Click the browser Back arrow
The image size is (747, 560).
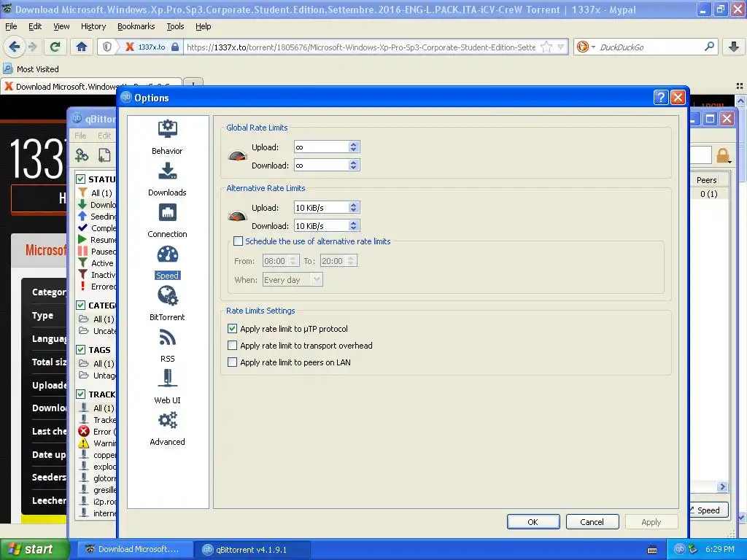click(14, 47)
